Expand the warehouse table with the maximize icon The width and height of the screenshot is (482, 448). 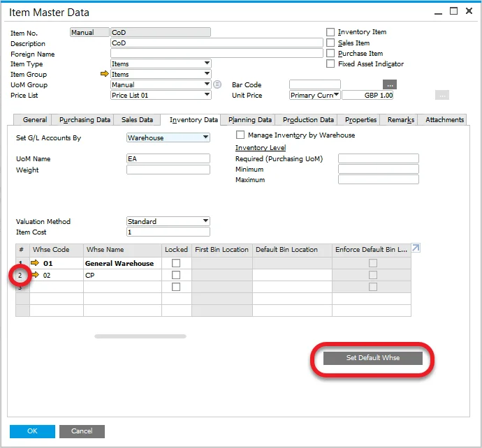coord(416,248)
